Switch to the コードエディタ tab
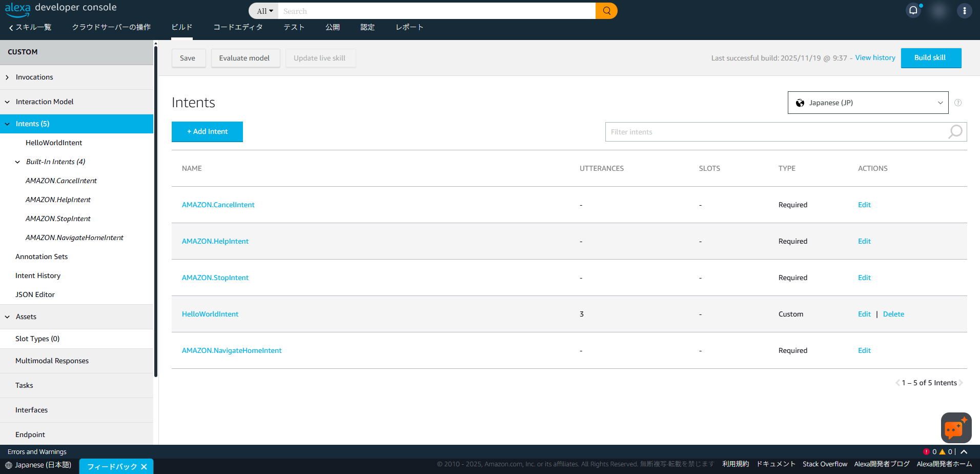The image size is (980, 474). click(238, 27)
